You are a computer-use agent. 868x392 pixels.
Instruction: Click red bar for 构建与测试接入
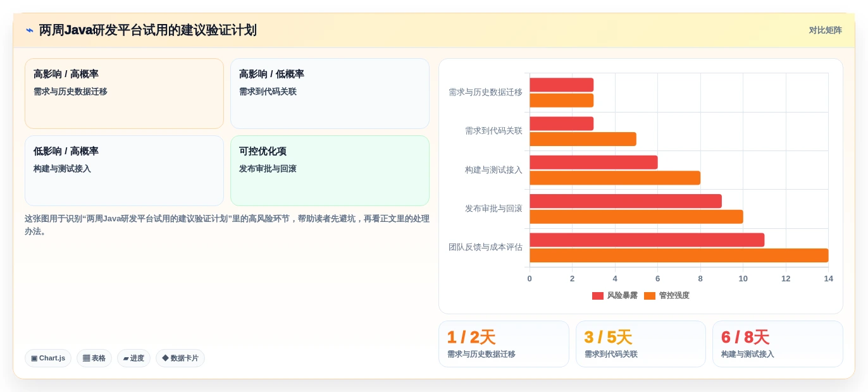coord(593,162)
